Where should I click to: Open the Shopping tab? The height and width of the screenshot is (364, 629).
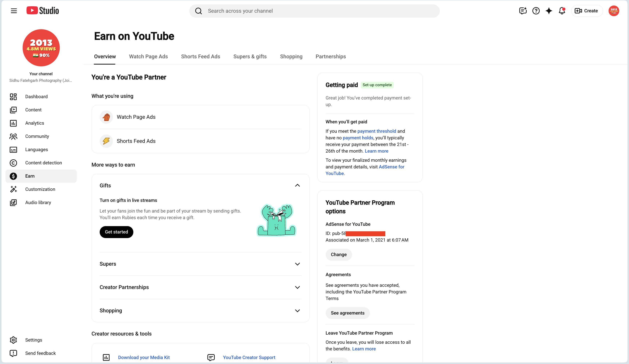pos(291,56)
